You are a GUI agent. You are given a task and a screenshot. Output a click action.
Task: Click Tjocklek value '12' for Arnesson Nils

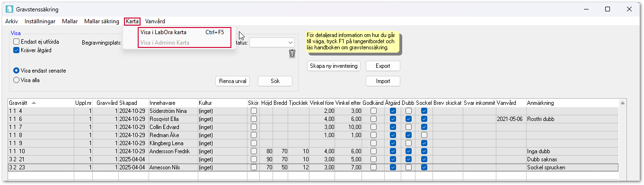coord(298,167)
